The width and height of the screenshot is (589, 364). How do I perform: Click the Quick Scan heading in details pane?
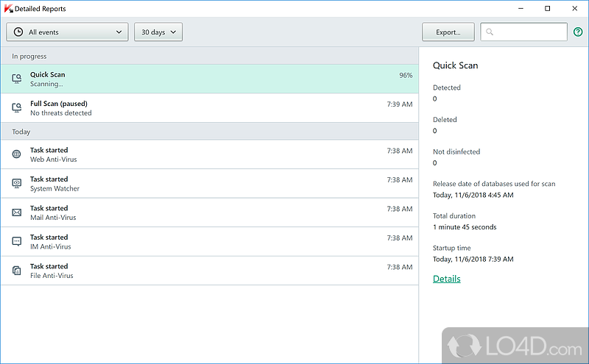click(455, 65)
